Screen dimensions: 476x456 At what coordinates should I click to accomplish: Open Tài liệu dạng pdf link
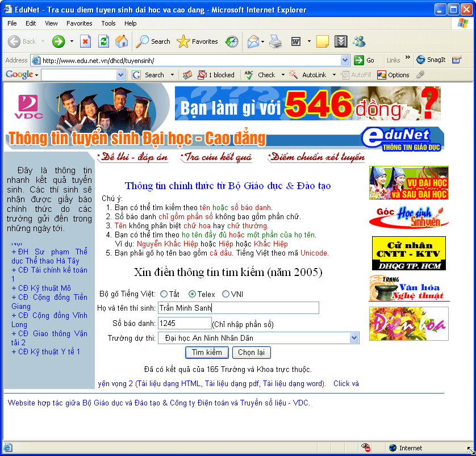click(232, 383)
